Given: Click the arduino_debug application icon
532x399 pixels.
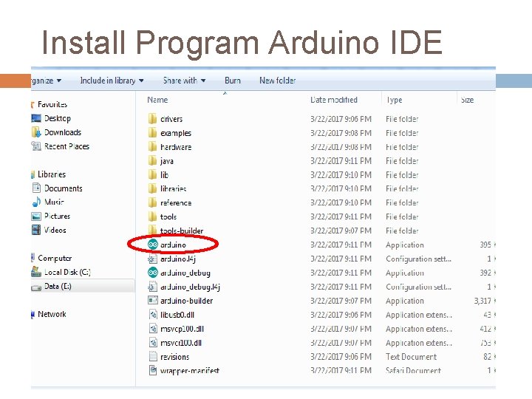Looking at the screenshot, I should coord(153,273).
